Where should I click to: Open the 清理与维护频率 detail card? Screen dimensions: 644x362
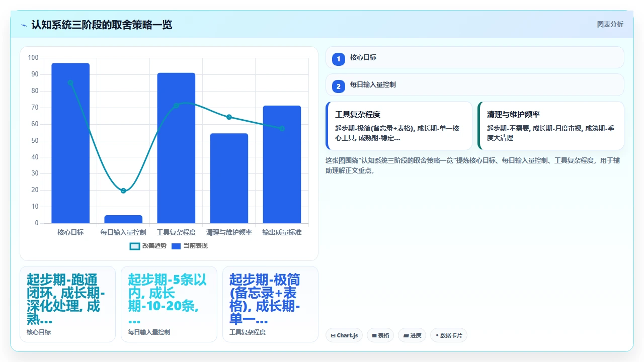pos(551,126)
